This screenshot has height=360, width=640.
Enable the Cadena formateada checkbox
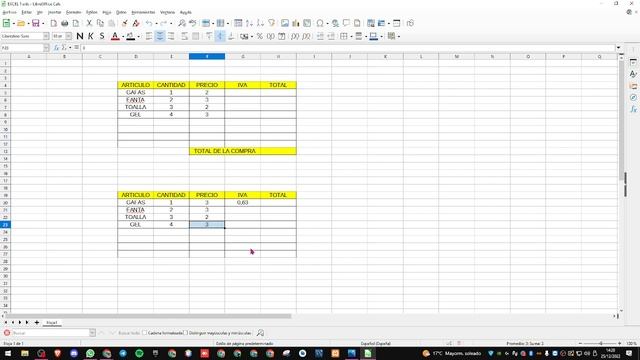144,333
